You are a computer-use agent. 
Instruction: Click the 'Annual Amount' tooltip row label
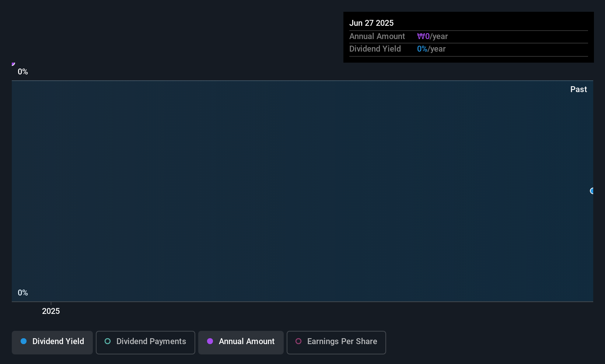[x=377, y=36]
